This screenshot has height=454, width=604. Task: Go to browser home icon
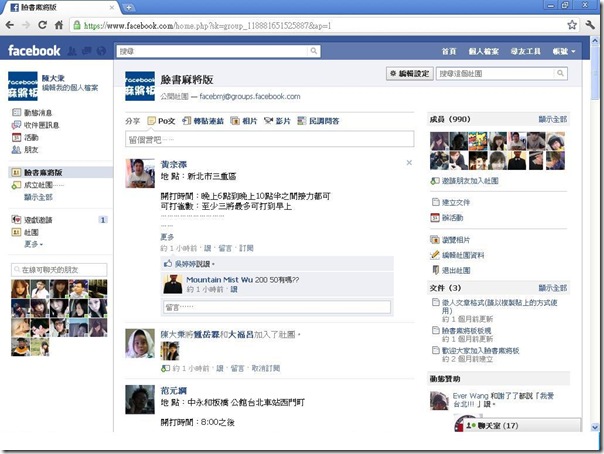[x=59, y=25]
